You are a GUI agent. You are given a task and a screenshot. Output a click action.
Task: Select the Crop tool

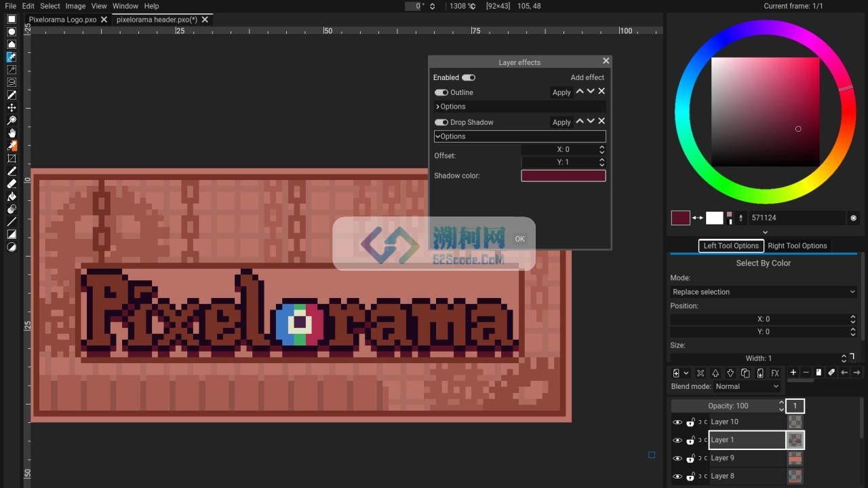[x=12, y=158]
